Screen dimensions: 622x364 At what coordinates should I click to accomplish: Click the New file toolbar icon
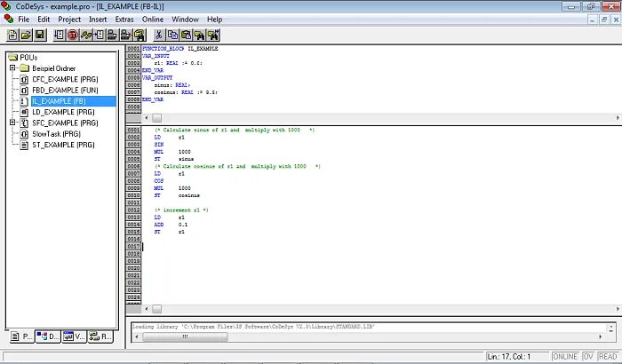[12, 36]
